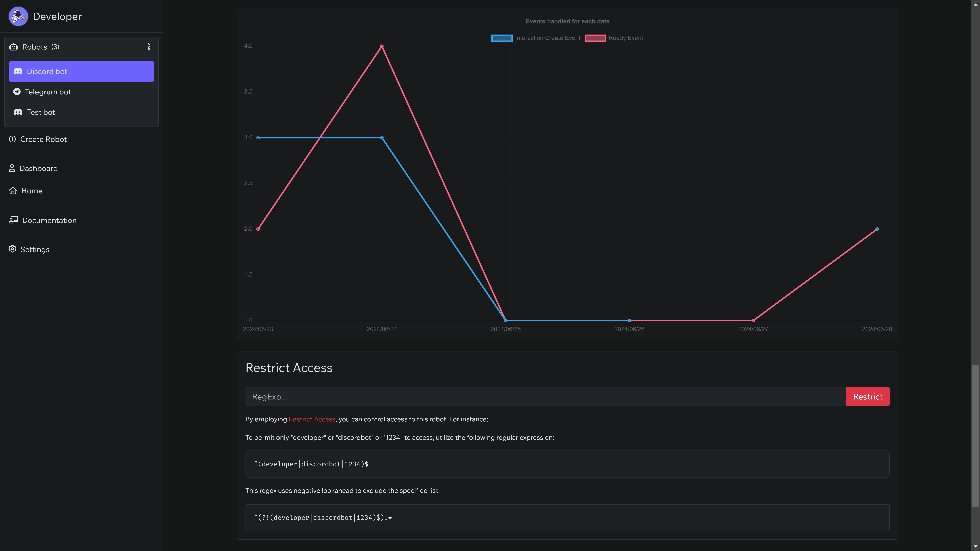This screenshot has height=551, width=980.
Task: Click the 2024/06/24 axis label
Action: coord(382,329)
